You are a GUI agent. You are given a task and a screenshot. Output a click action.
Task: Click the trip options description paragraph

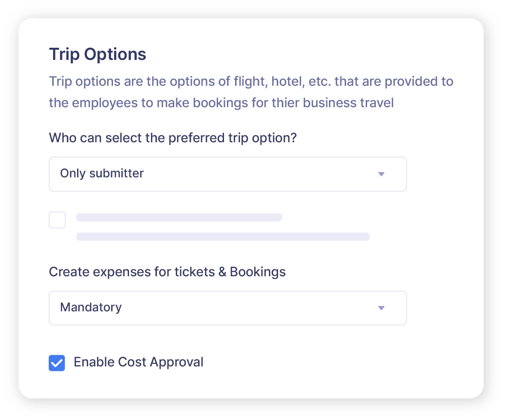coord(251,92)
